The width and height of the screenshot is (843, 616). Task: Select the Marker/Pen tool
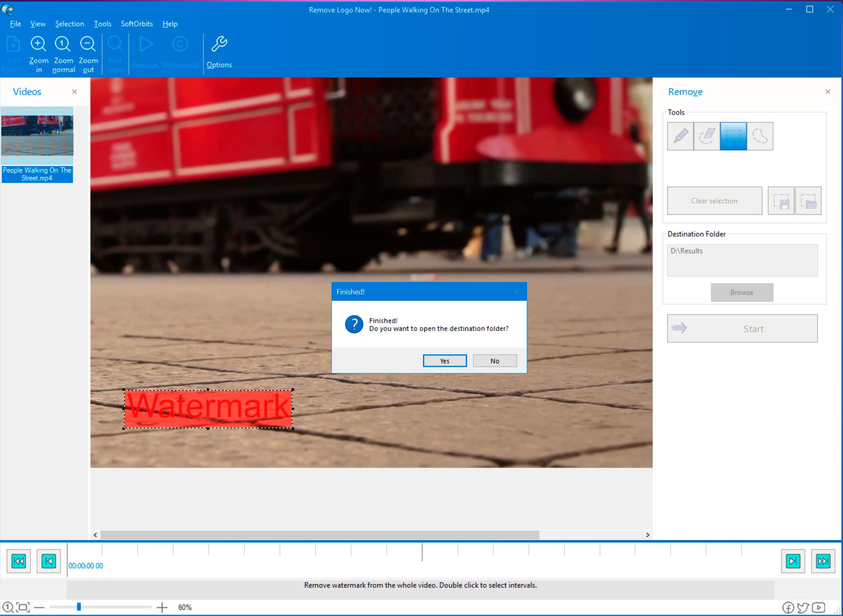[x=681, y=136]
